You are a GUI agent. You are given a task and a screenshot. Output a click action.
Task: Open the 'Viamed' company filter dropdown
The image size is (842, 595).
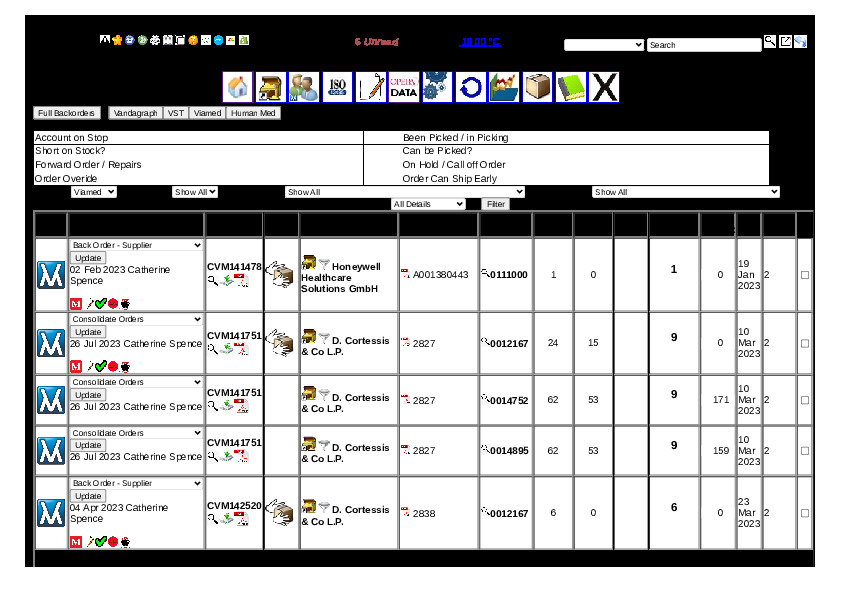coord(94,192)
